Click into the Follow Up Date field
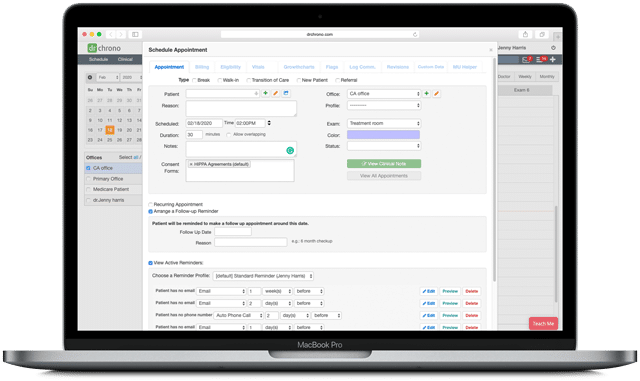Screen dimensions: 640x381 click(233, 232)
